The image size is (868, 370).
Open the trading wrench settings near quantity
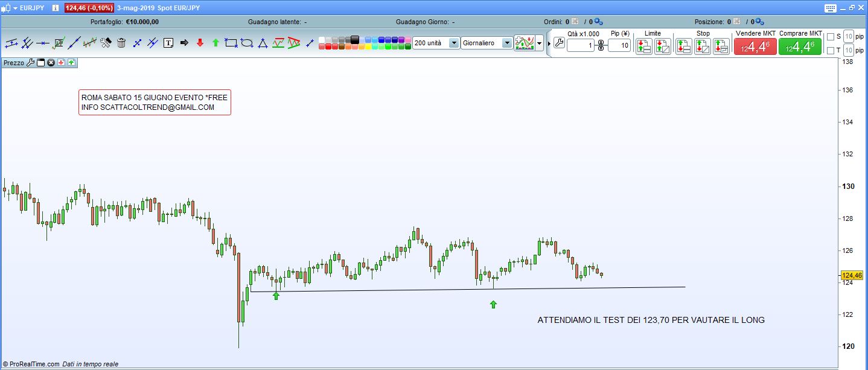559,43
